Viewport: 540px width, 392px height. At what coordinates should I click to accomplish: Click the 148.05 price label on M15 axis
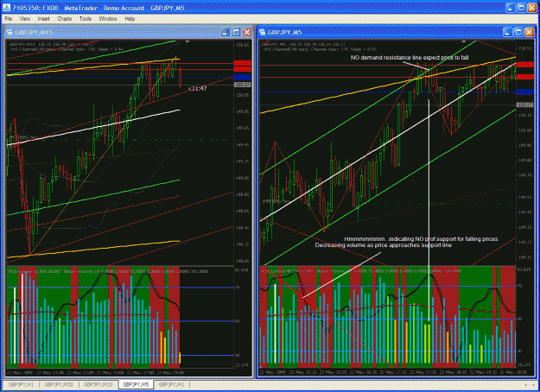[243, 262]
